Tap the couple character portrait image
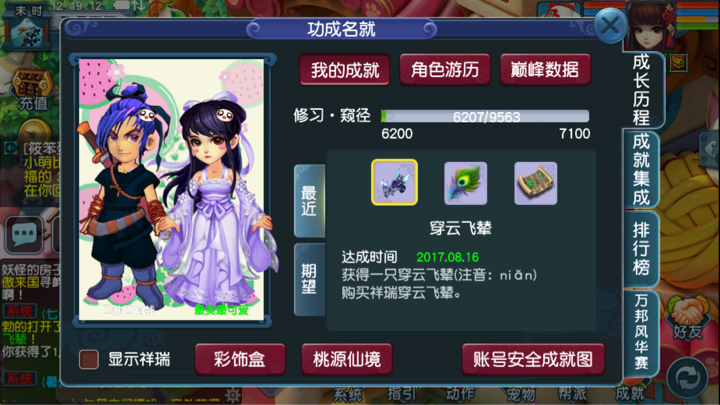 click(172, 189)
